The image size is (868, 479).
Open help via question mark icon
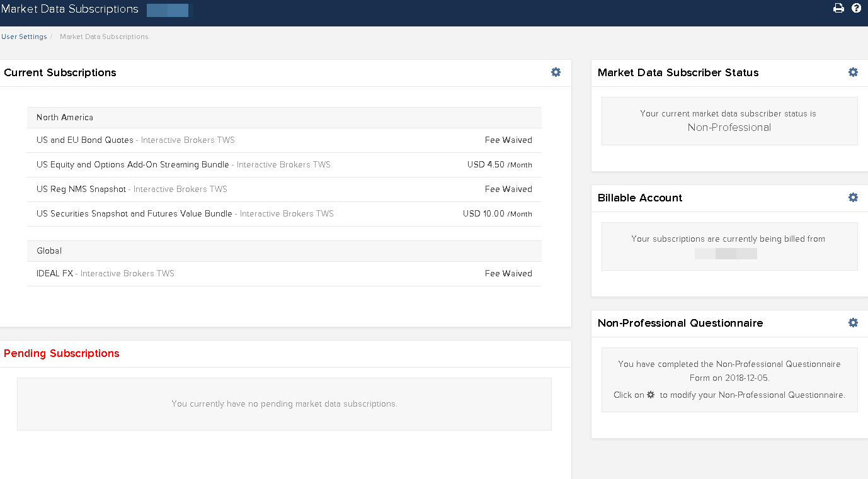[856, 8]
